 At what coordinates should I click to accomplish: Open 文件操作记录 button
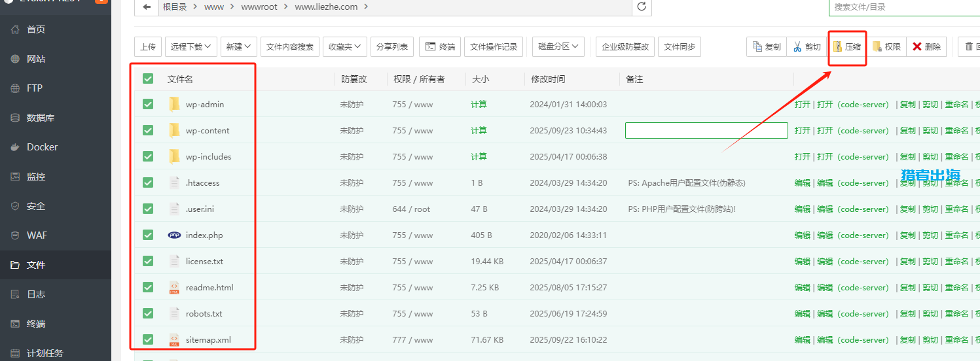pyautogui.click(x=494, y=46)
